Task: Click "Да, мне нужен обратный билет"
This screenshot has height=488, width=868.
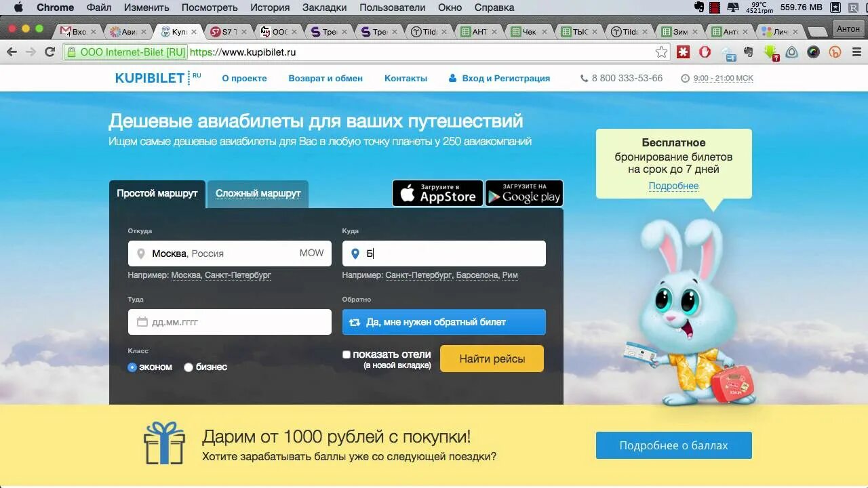Action: 444,322
